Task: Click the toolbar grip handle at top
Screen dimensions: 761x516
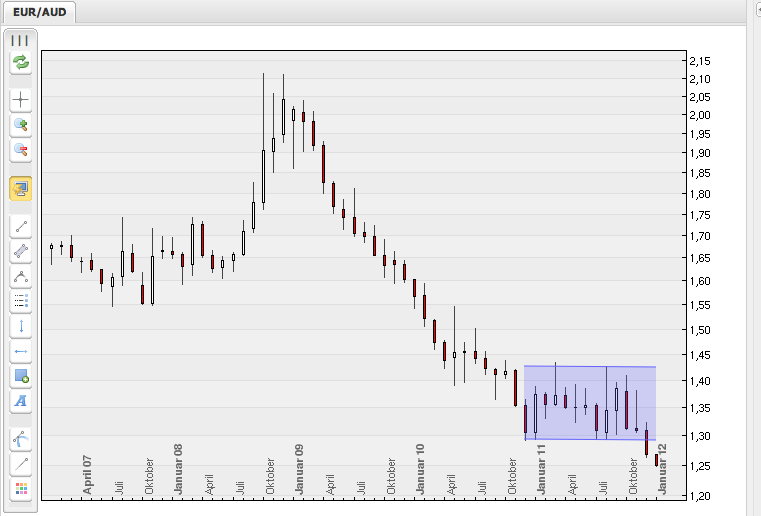Action: point(20,40)
